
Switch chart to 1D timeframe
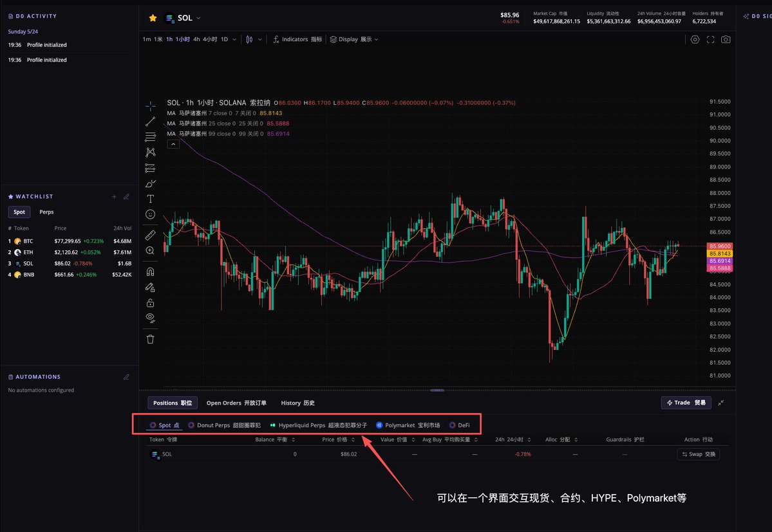pos(225,39)
